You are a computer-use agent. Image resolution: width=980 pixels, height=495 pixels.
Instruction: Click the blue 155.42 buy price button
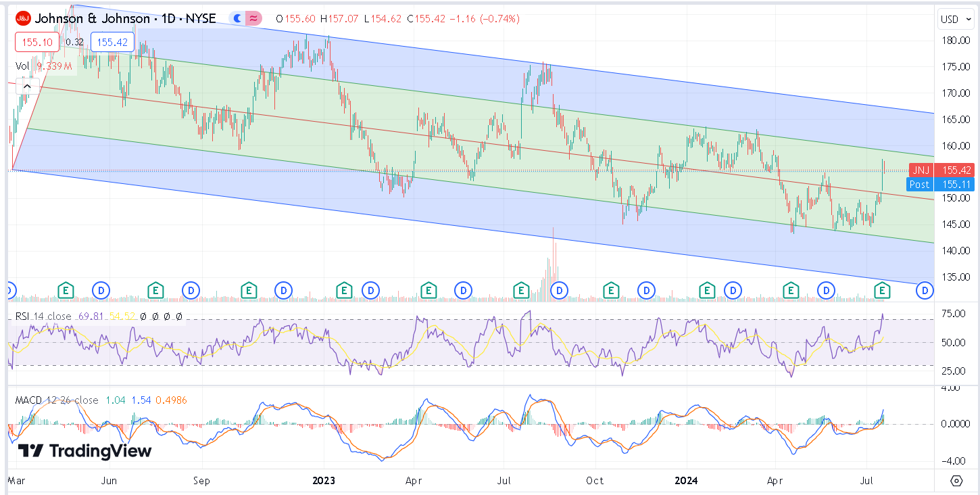click(x=112, y=42)
